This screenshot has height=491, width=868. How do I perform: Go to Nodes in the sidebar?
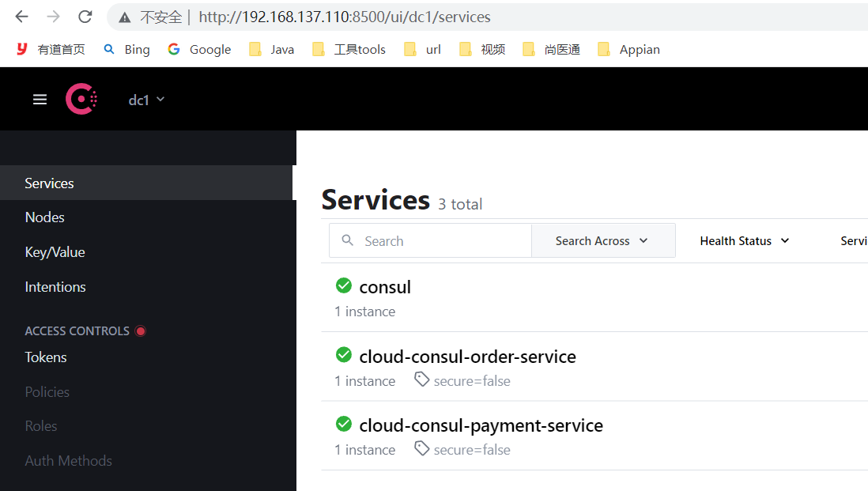45,217
